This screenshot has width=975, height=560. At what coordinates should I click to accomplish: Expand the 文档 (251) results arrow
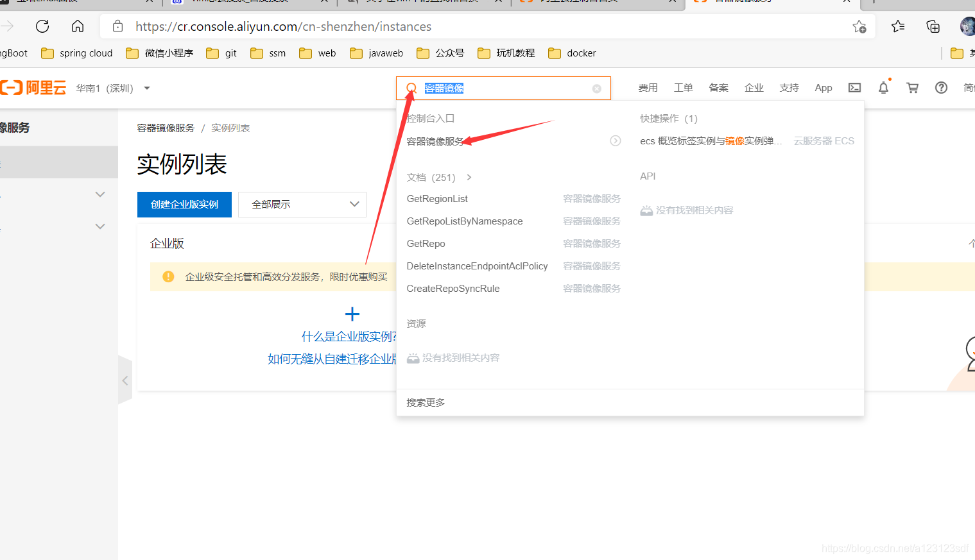click(x=469, y=177)
